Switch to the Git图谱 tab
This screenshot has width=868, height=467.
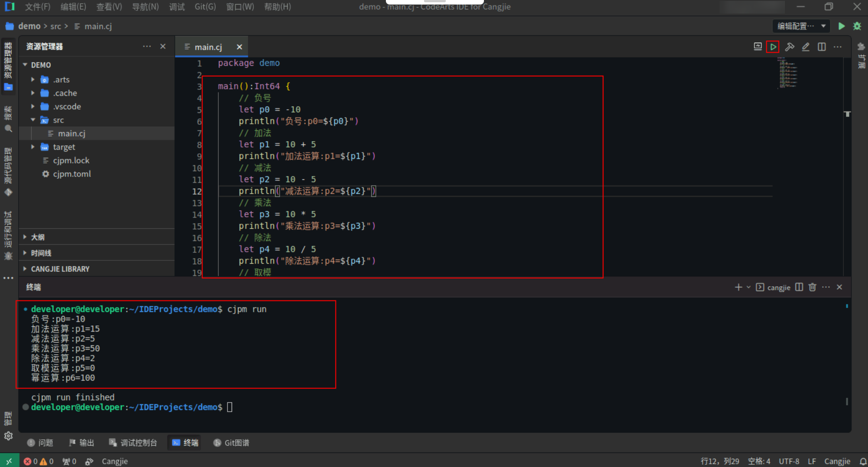pyautogui.click(x=231, y=442)
